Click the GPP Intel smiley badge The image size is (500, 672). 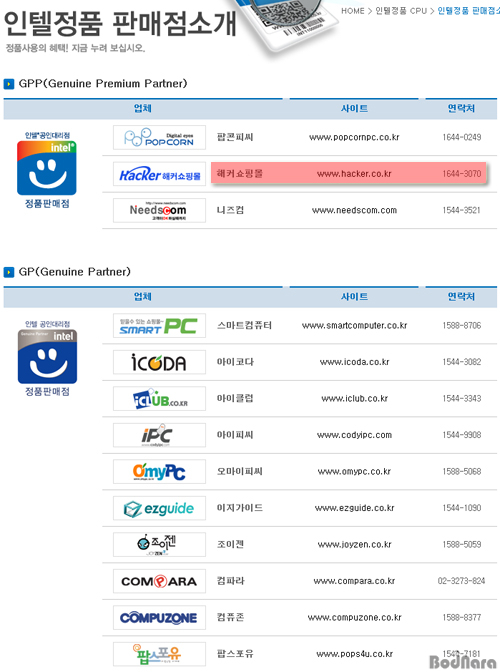point(47,168)
